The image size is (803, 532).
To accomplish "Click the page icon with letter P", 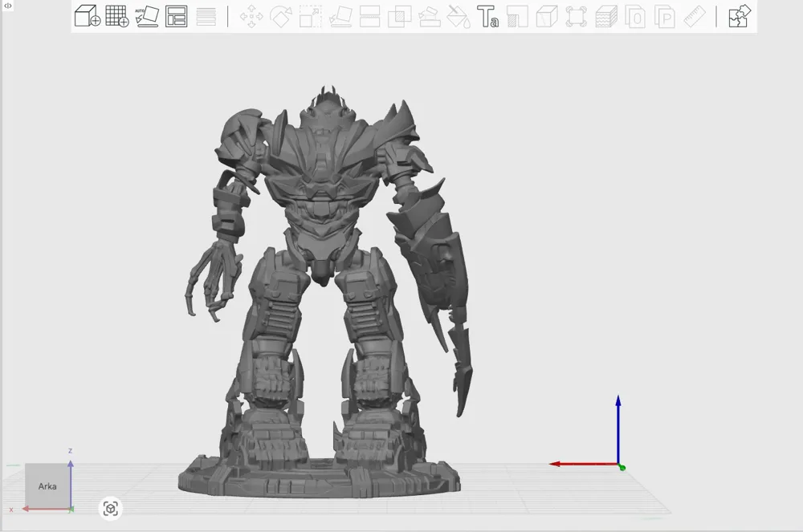I will (x=665, y=16).
